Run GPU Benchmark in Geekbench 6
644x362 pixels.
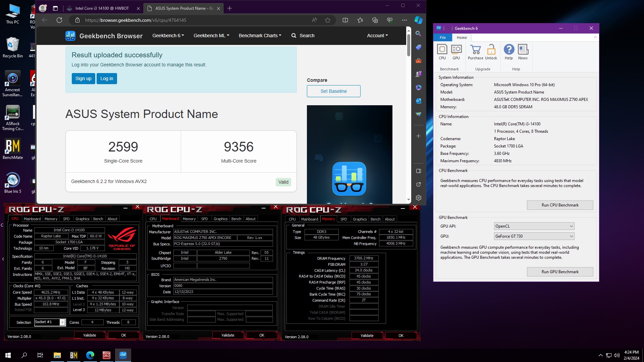pyautogui.click(x=560, y=272)
